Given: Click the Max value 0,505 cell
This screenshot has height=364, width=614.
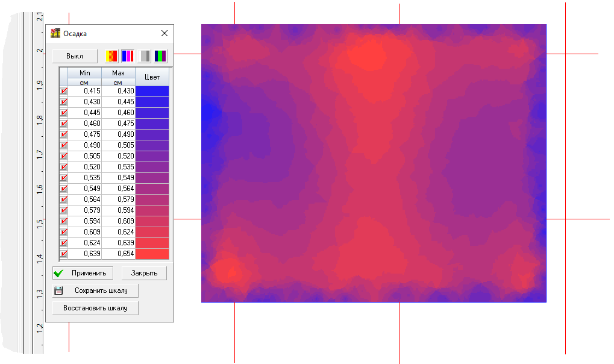Looking at the screenshot, I should click(x=118, y=145).
